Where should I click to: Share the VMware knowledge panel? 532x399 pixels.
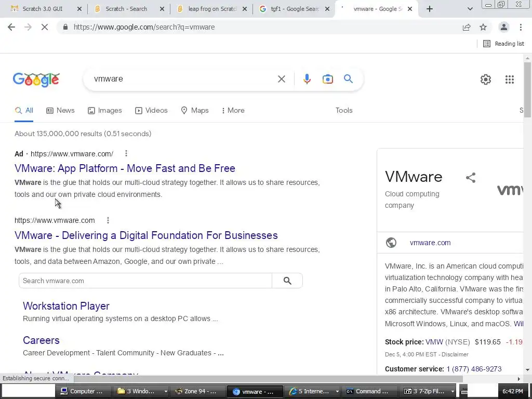(471, 178)
